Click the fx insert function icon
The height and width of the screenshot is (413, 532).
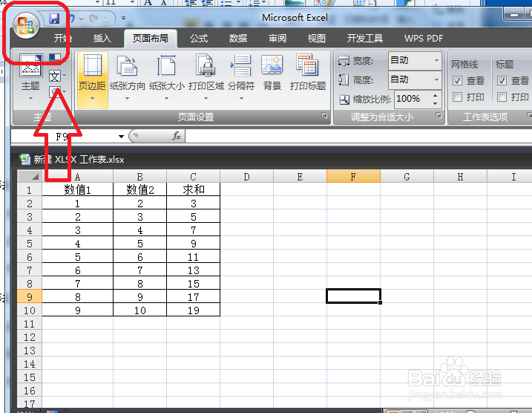point(177,136)
